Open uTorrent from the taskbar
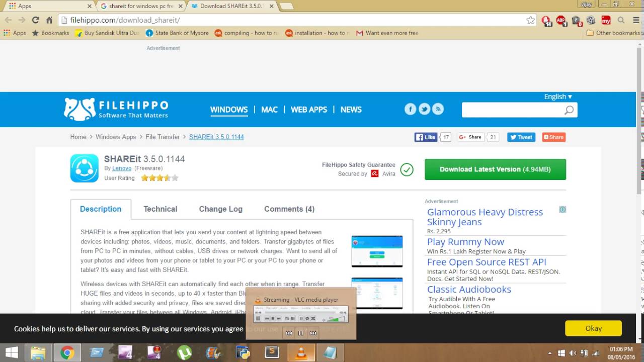This screenshot has height=362, width=644. (185, 352)
